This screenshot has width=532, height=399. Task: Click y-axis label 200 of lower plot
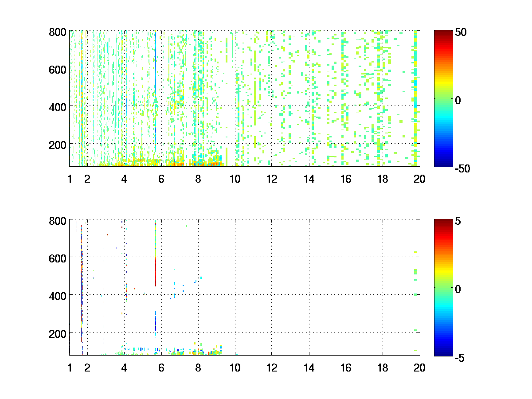[58, 333]
